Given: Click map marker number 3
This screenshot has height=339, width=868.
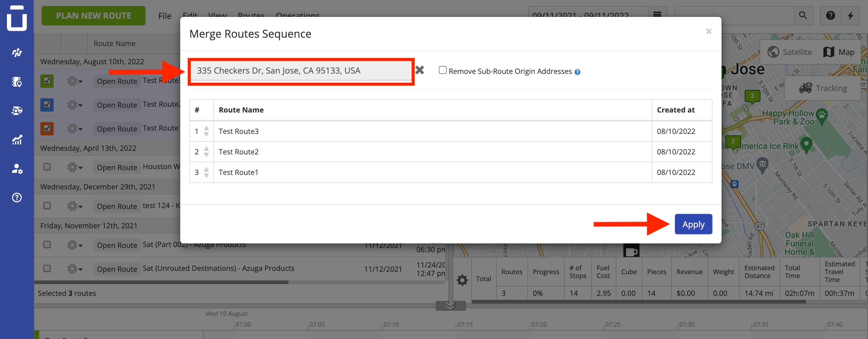Looking at the screenshot, I should [752, 97].
